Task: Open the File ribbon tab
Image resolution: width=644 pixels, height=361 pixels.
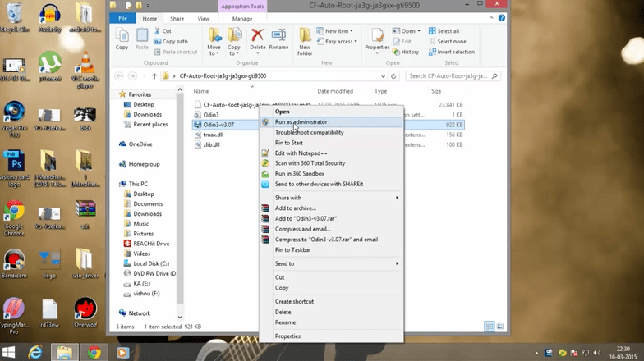Action: (x=123, y=18)
